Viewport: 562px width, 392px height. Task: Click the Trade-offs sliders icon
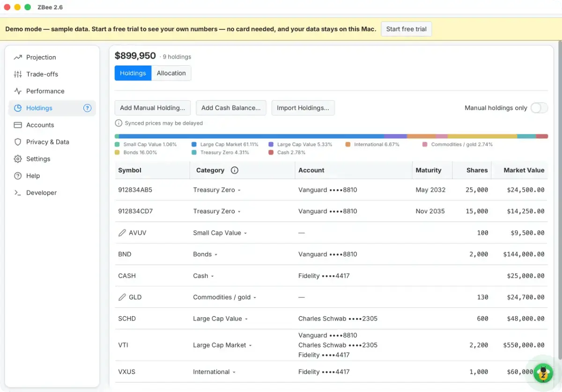click(x=18, y=74)
